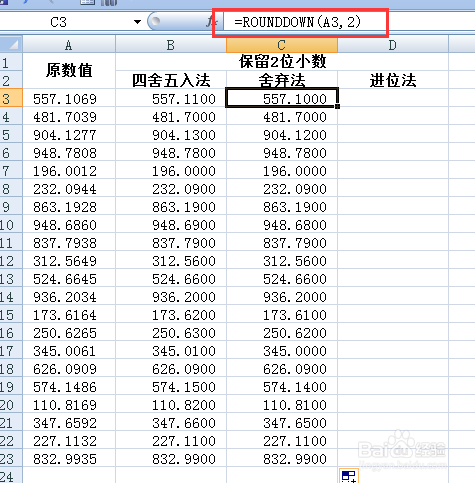Image resolution: width=475 pixels, height=483 pixels.
Task: Select cell containing 948.7808
Action: [69, 153]
